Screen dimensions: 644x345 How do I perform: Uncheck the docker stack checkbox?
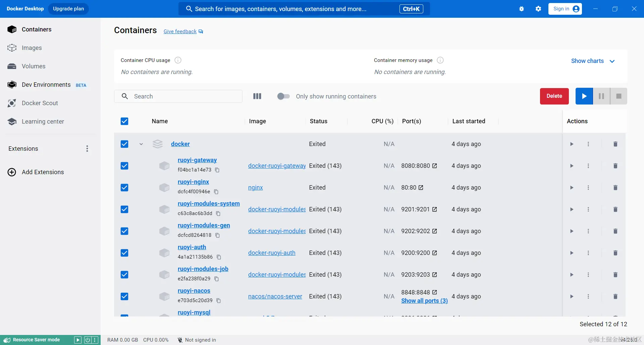[124, 144]
